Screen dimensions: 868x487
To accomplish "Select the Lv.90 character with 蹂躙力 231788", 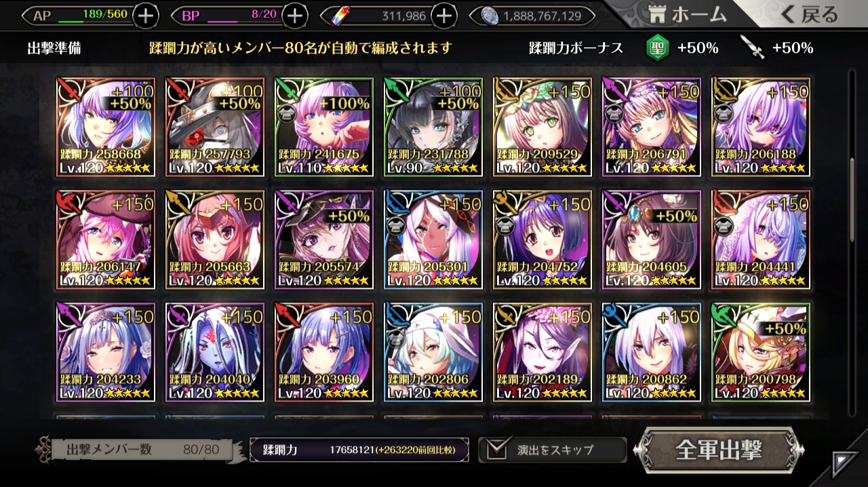I will pos(433,127).
